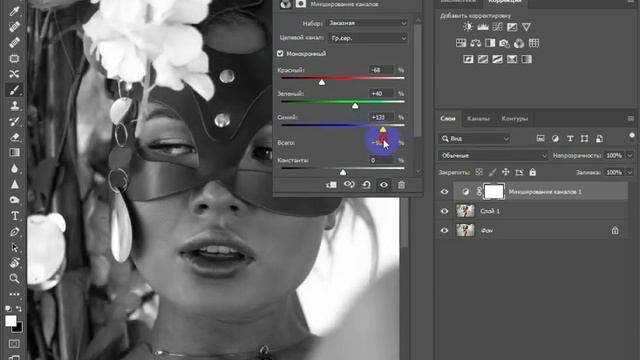Click the Красный slider handle
Image resolution: width=640 pixels, height=360 pixels.
pos(322,82)
